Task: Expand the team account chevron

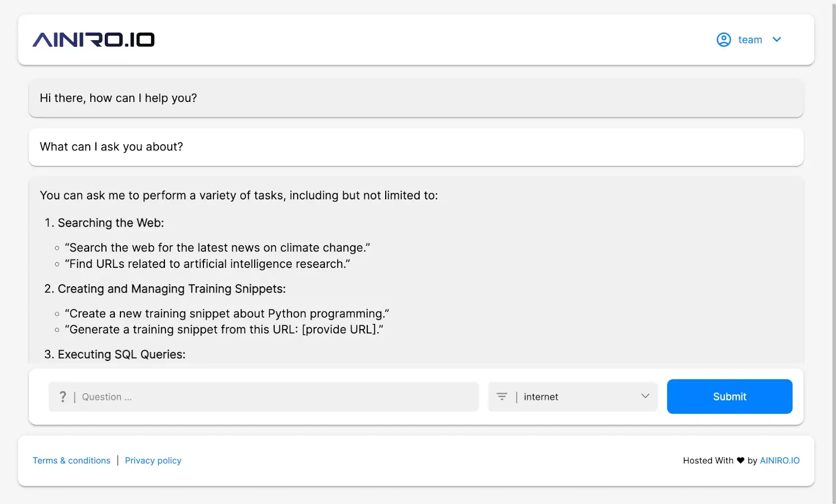Action: (x=776, y=40)
